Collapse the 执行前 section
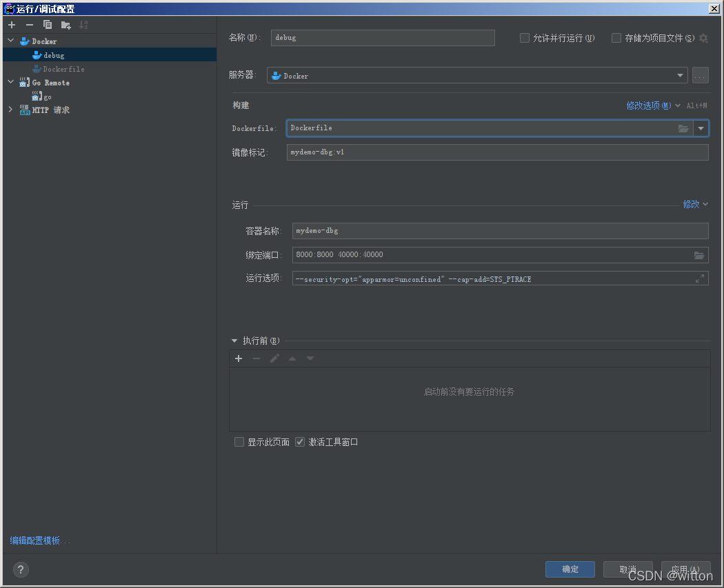 234,341
